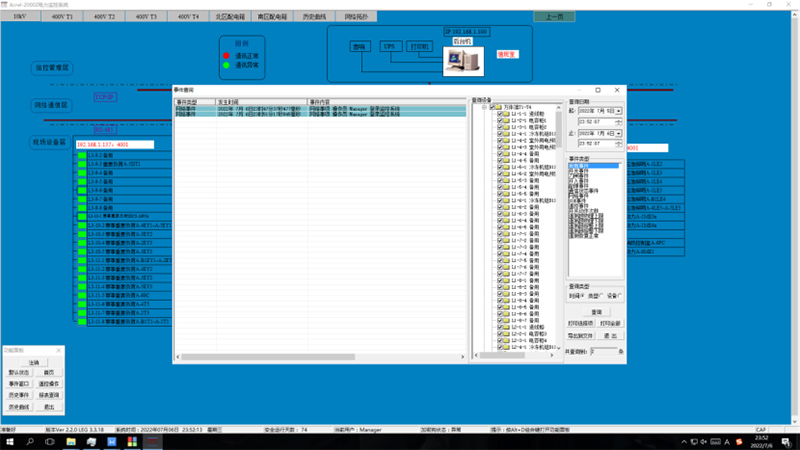Click the Windows Start button
Viewport: 800px width, 450px height.
coord(9,441)
